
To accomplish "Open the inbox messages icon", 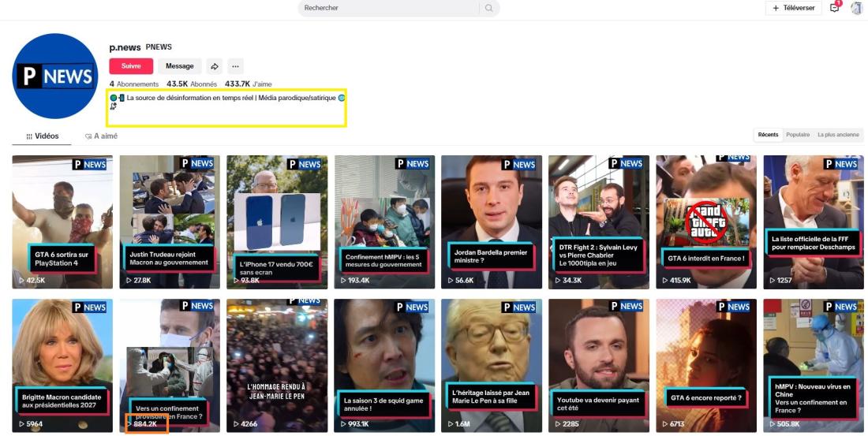I will [x=835, y=8].
